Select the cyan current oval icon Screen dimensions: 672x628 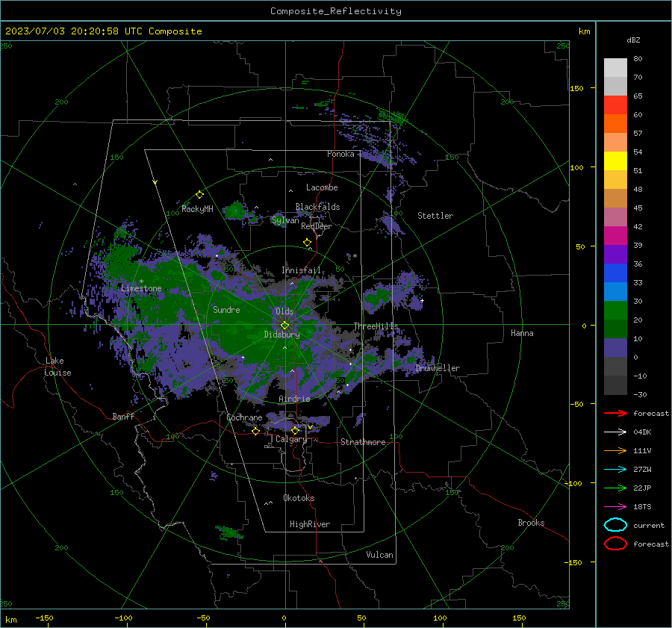pyautogui.click(x=615, y=525)
